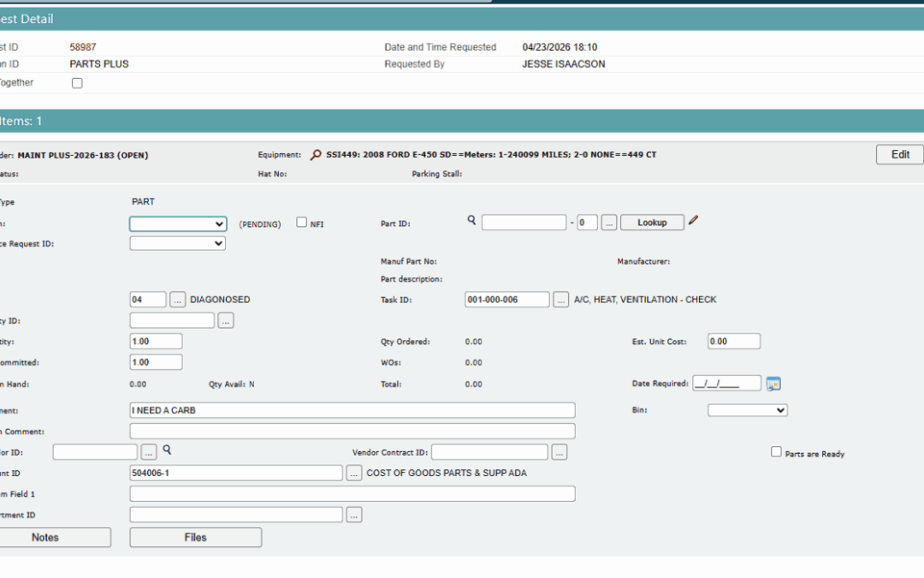Click the Custom Field 1 input
This screenshot has height=578, width=924.
click(352, 494)
